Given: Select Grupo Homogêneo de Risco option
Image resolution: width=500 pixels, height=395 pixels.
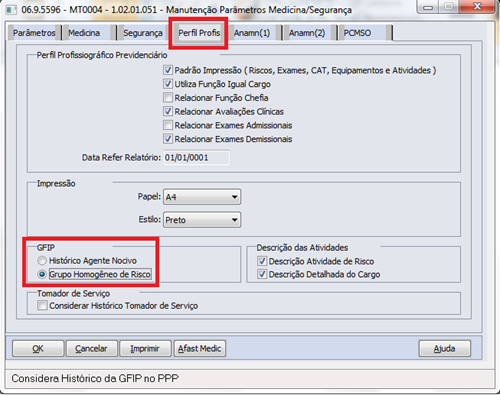Looking at the screenshot, I should pos(42,274).
